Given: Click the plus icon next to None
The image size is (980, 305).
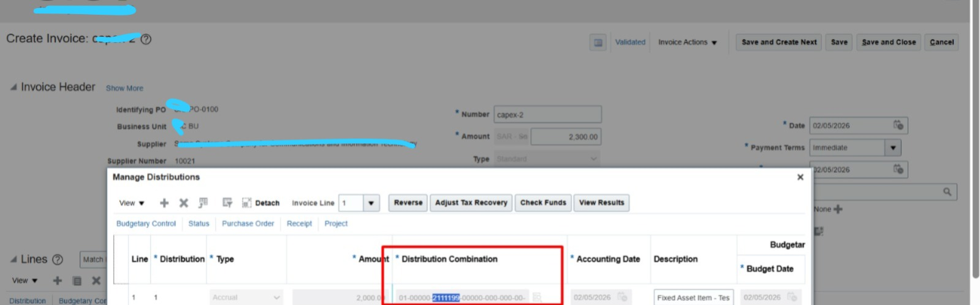Looking at the screenshot, I should click(838, 209).
